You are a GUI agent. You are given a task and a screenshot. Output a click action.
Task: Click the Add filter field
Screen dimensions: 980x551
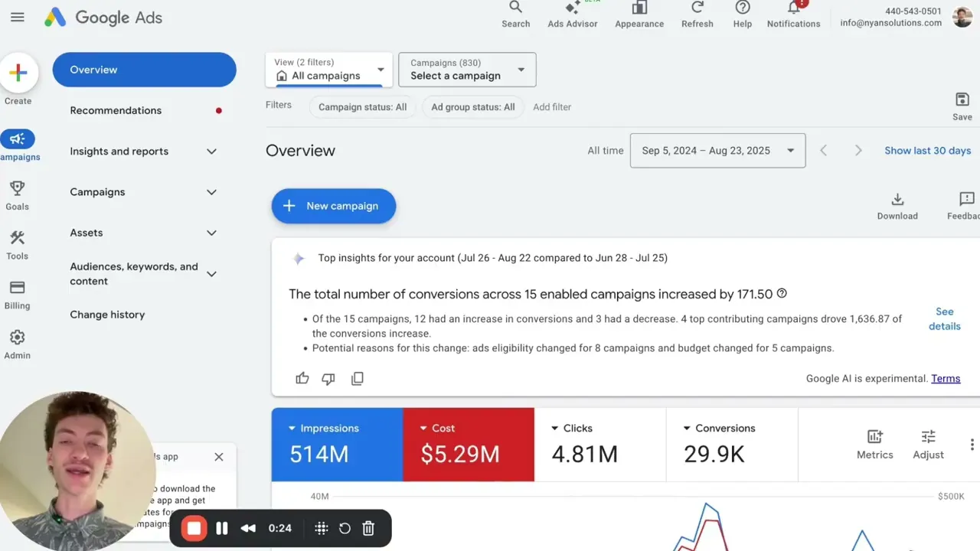[552, 107]
